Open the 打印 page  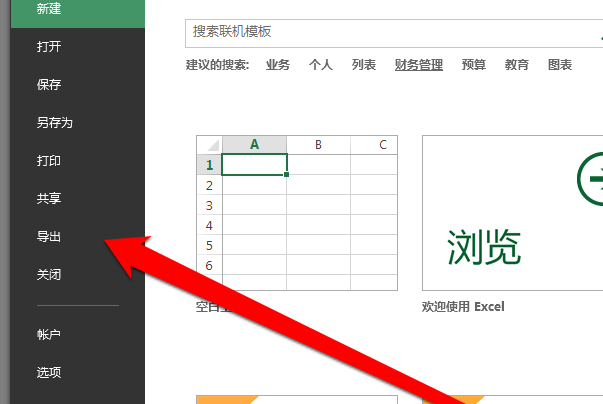tap(49, 161)
